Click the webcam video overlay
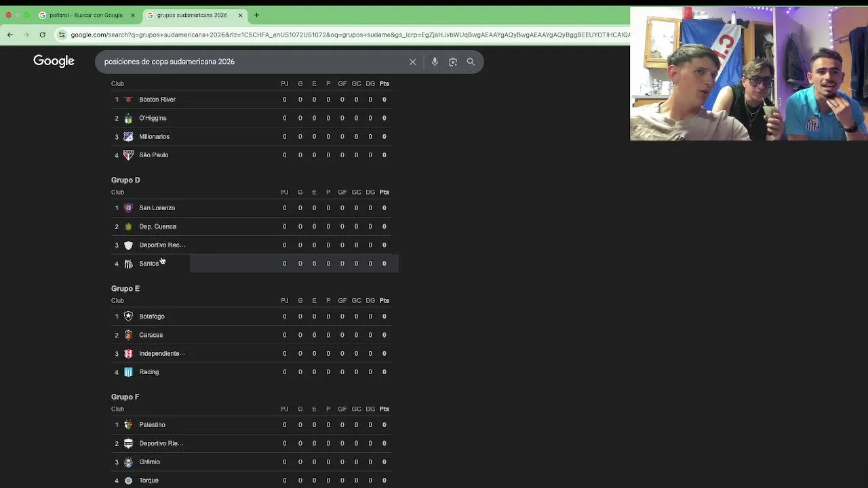This screenshot has width=868, height=488. (749, 74)
